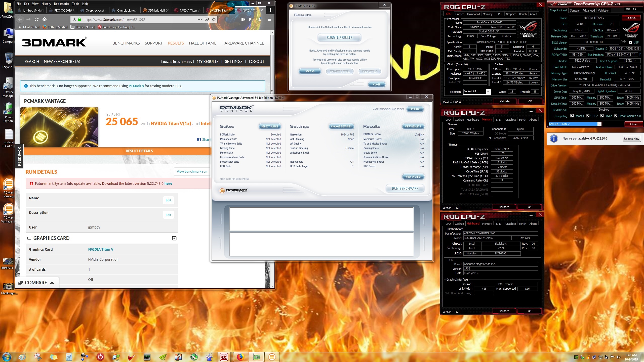
Task: Click HALL OF FAME navigation link
Action: pos(203,43)
